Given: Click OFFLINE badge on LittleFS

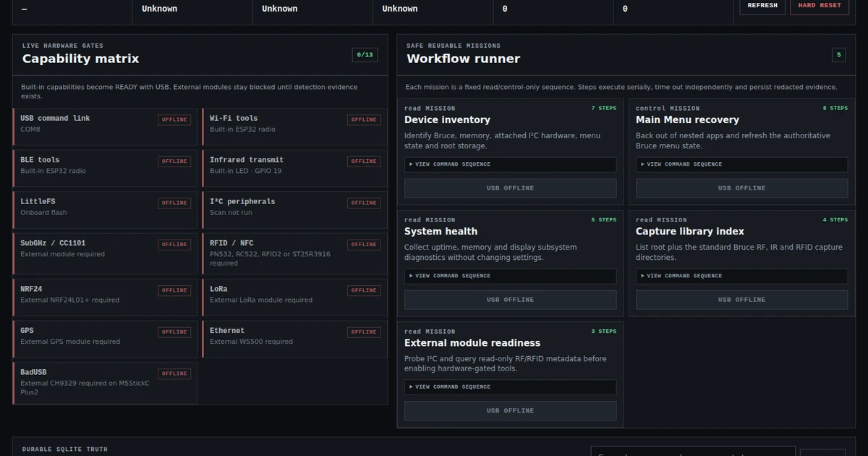Looking at the screenshot, I should tap(174, 203).
